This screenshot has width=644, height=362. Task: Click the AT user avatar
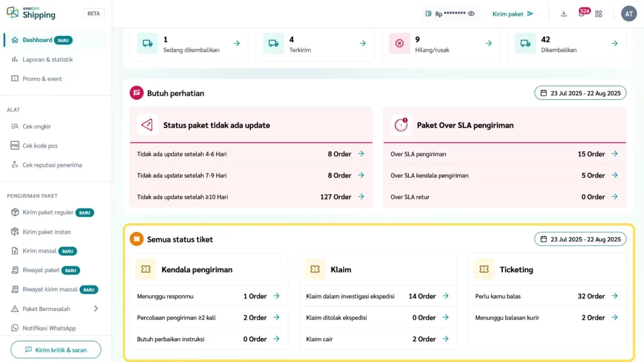629,14
